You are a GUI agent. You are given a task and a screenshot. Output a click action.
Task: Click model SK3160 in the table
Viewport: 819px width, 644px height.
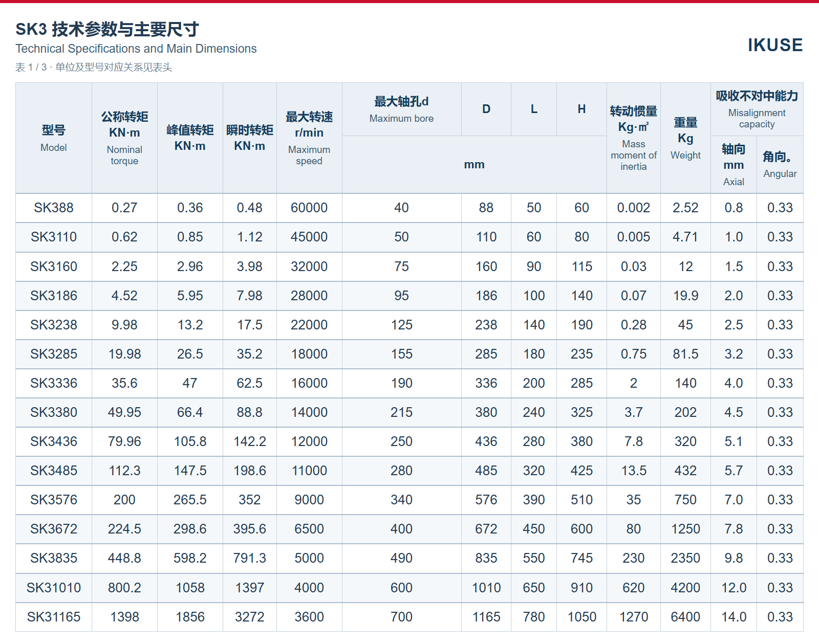point(54,267)
